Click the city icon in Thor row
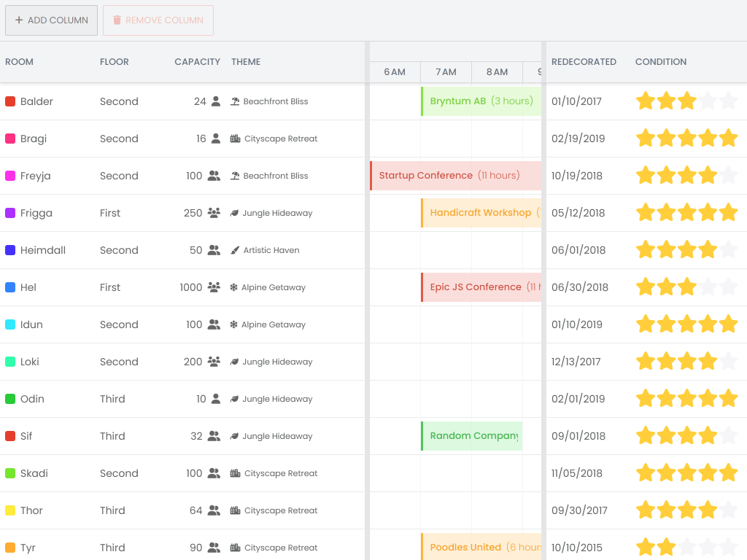747x560 pixels. 236,510
